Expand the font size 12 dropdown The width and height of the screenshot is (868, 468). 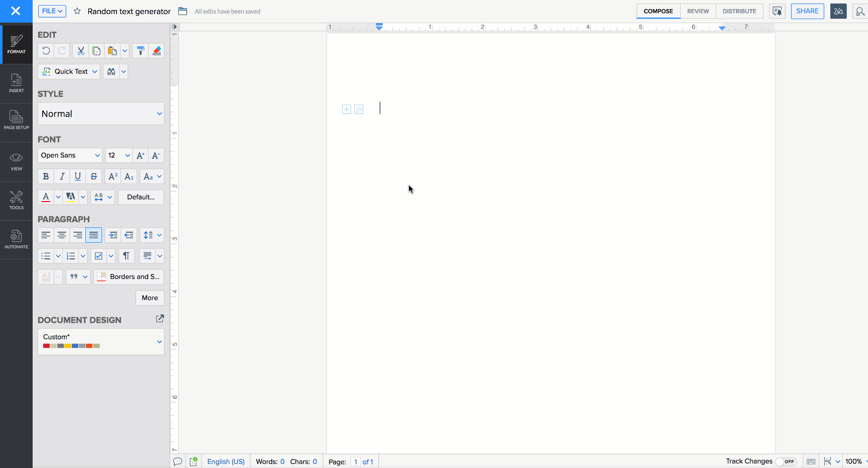click(118, 155)
